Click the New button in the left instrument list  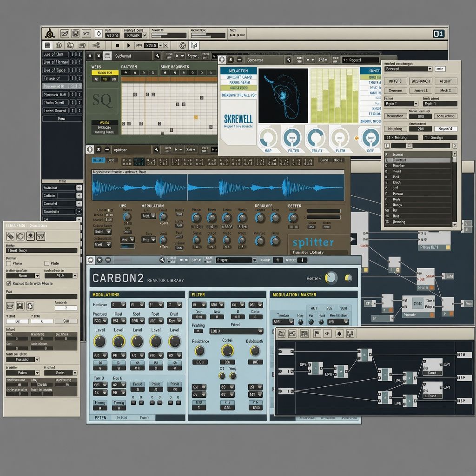(62, 119)
